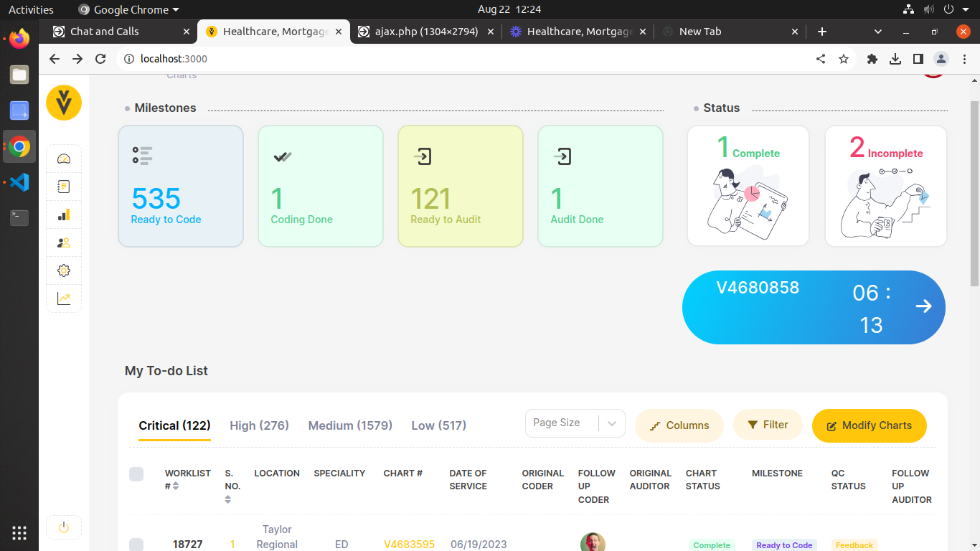Switch to the High (276) tab
This screenshot has width=980, height=551.
[259, 425]
